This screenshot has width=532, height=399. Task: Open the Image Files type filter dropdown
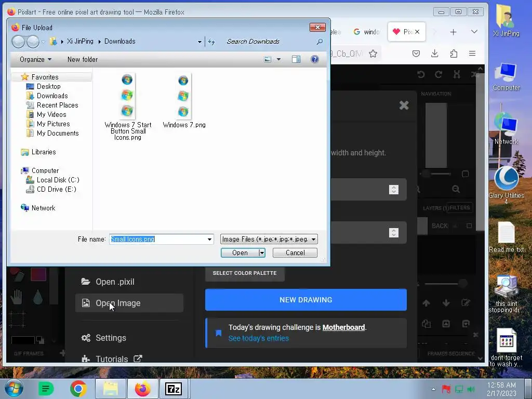269,239
